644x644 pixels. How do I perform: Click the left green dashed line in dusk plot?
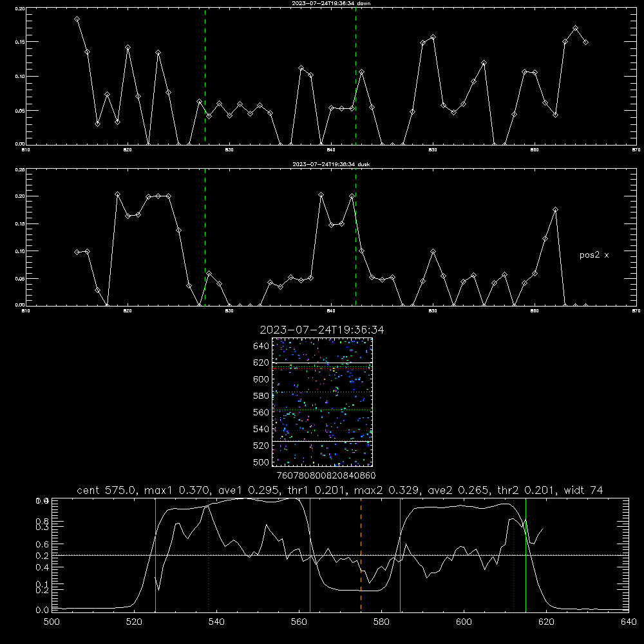click(x=205, y=237)
